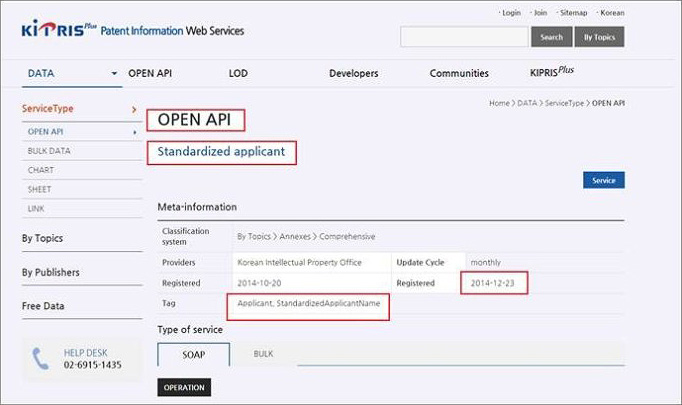Click the By Topics button near search
Screen dimensions: 682x405
point(599,37)
